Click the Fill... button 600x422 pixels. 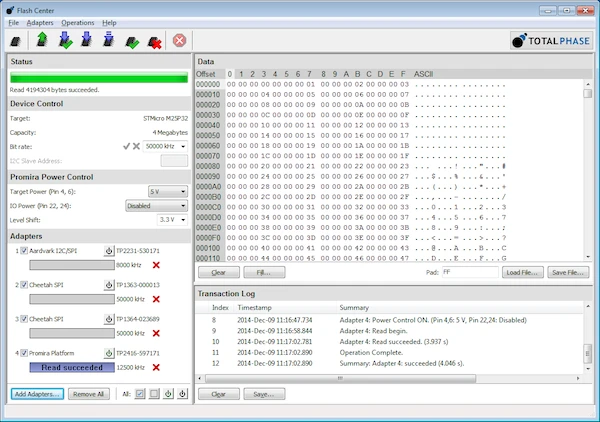[264, 272]
